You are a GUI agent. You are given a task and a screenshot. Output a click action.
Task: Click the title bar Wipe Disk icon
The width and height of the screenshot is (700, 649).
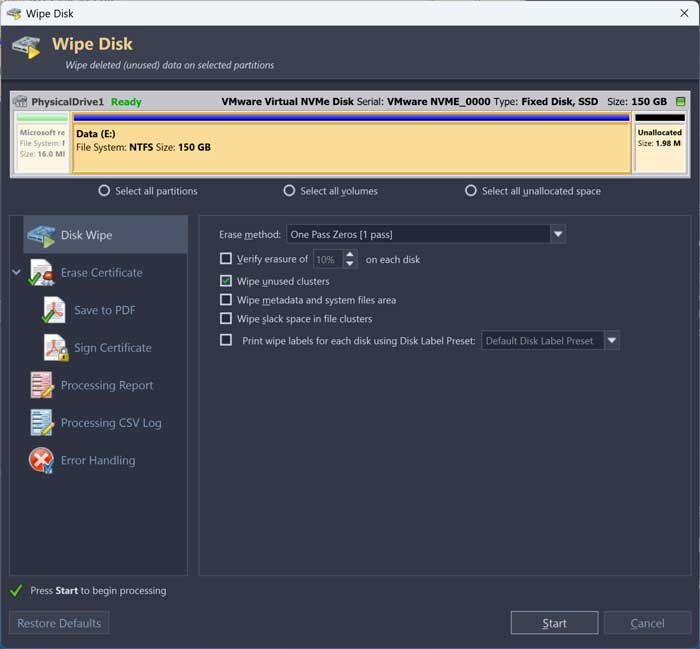(x=14, y=13)
